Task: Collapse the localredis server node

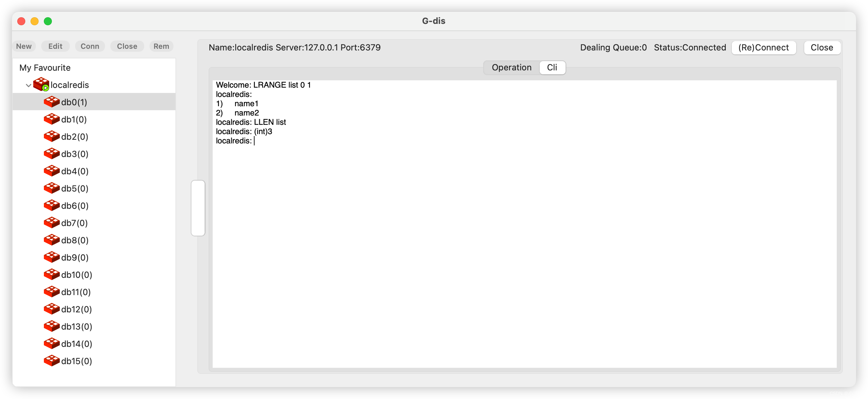Action: point(29,85)
